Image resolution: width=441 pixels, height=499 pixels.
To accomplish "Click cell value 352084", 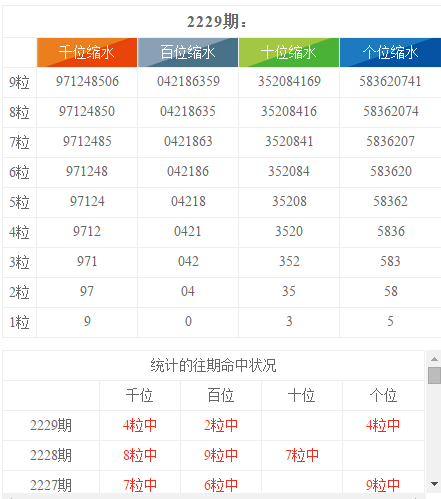I will (x=289, y=171).
